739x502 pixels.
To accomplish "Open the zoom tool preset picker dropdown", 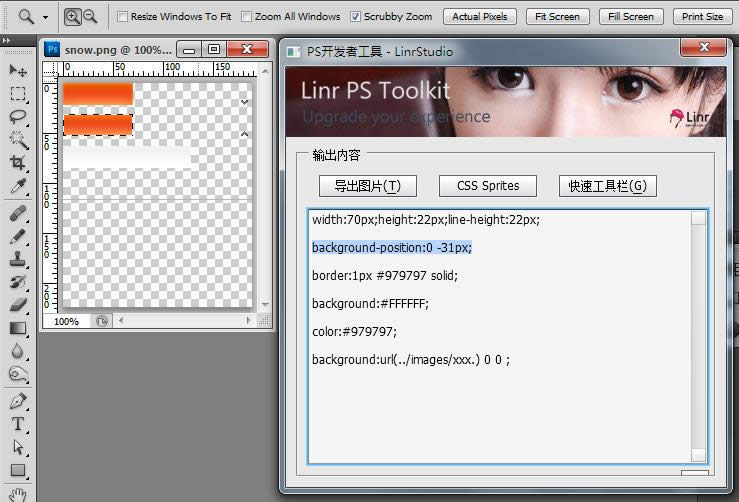I will point(45,17).
